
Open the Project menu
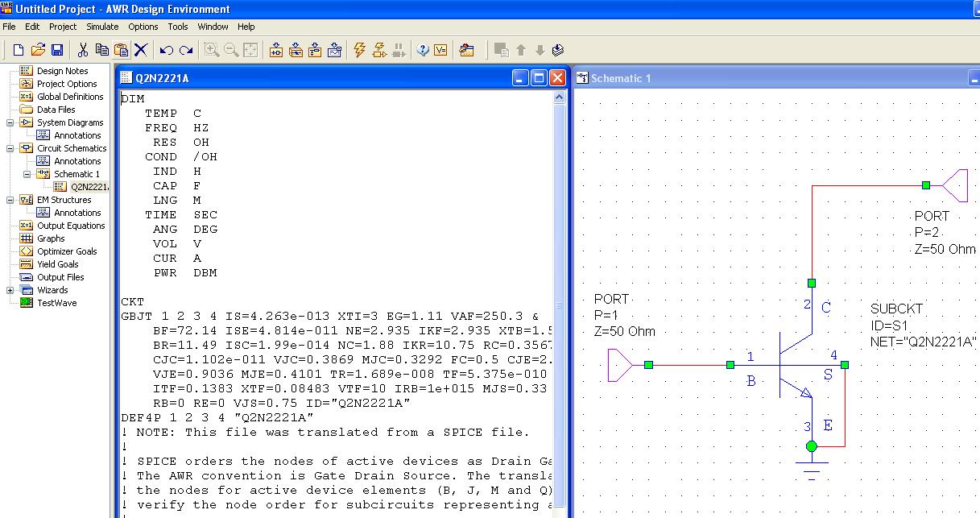pyautogui.click(x=63, y=27)
